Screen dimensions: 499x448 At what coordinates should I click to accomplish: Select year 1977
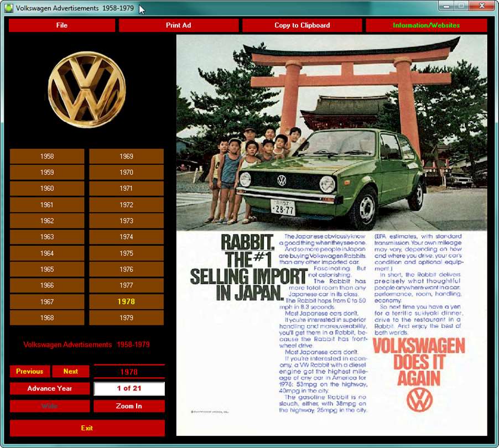pos(126,285)
